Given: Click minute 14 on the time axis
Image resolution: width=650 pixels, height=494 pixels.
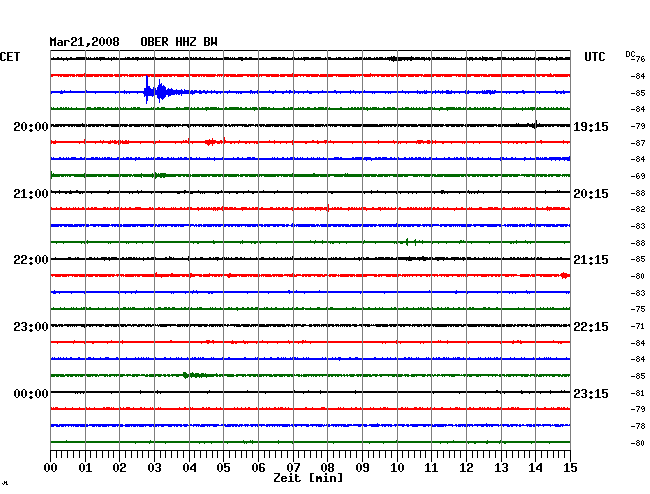Looking at the screenshot, I should coord(535,468).
